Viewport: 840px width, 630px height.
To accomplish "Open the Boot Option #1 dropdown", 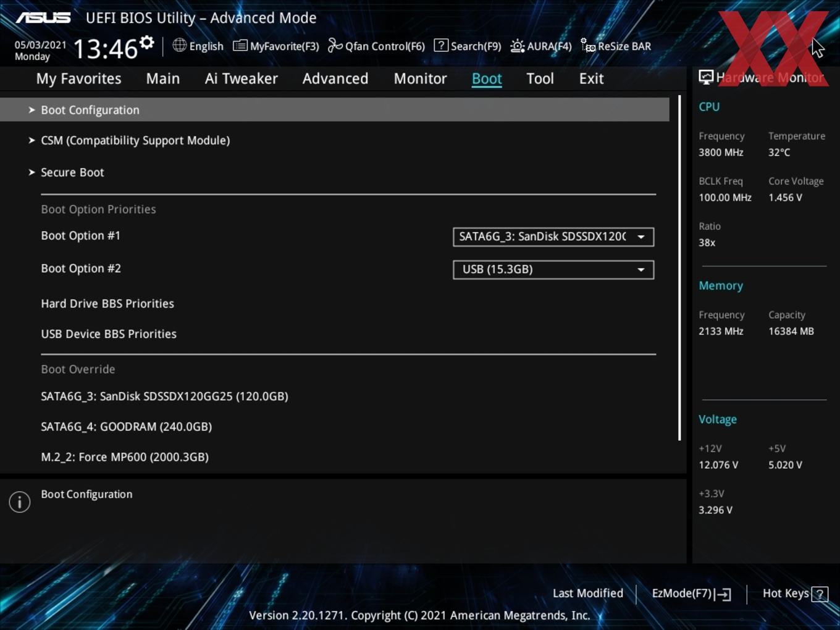I will [x=553, y=237].
